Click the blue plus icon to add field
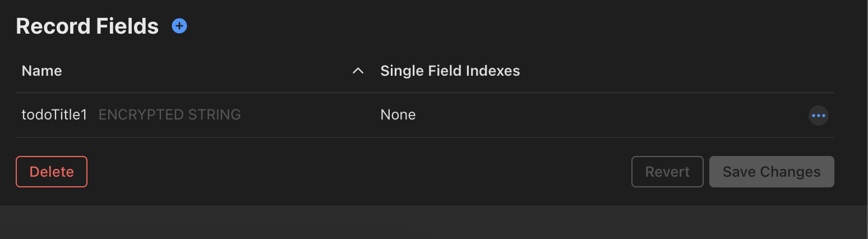Viewport: 868px width, 239px height. click(179, 26)
